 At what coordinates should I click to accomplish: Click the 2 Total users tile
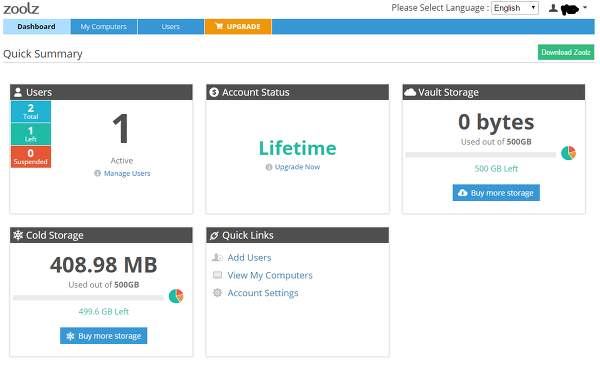tap(31, 111)
